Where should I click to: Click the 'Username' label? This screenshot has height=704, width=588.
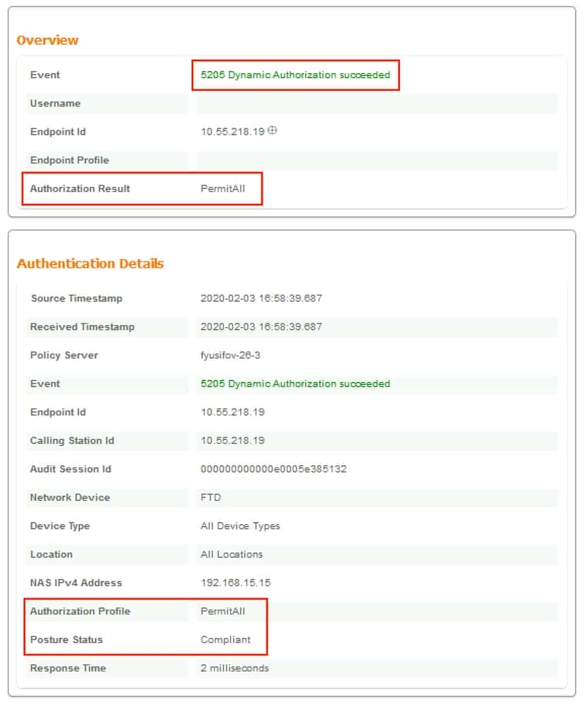(55, 104)
